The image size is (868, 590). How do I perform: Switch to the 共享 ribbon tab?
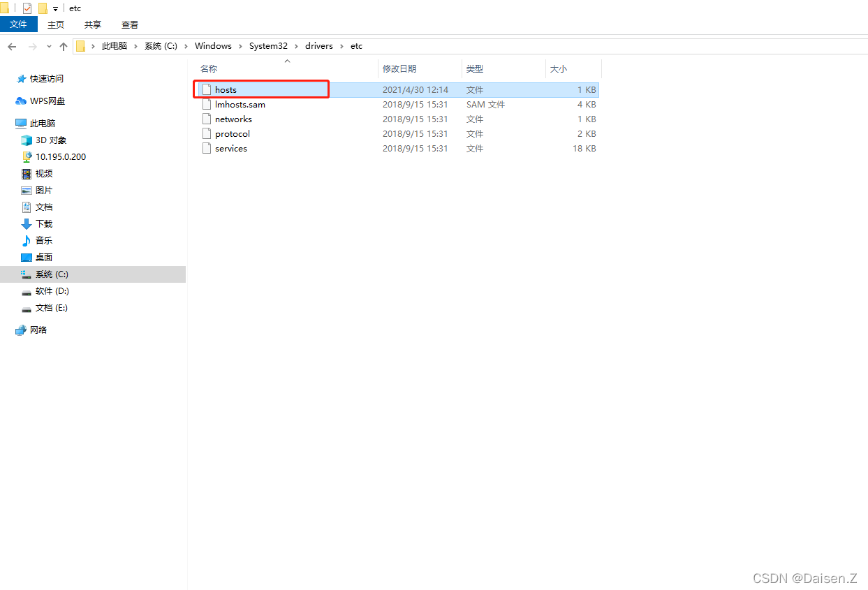click(93, 24)
